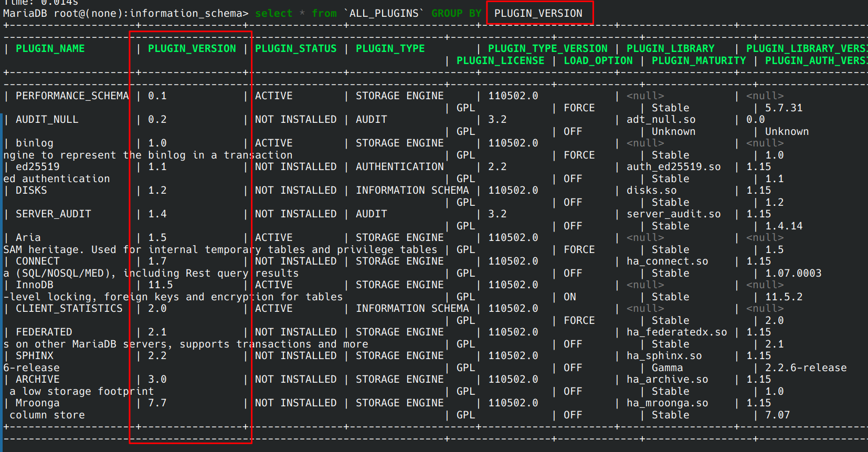Click the 5.7.31 auth version value
The width and height of the screenshot is (868, 452).
[x=784, y=108]
